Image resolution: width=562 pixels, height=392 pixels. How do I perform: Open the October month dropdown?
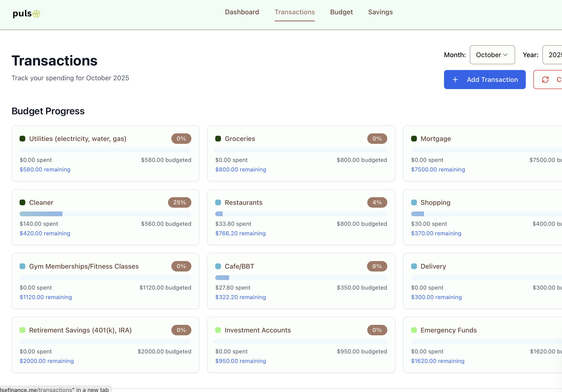[492, 55]
